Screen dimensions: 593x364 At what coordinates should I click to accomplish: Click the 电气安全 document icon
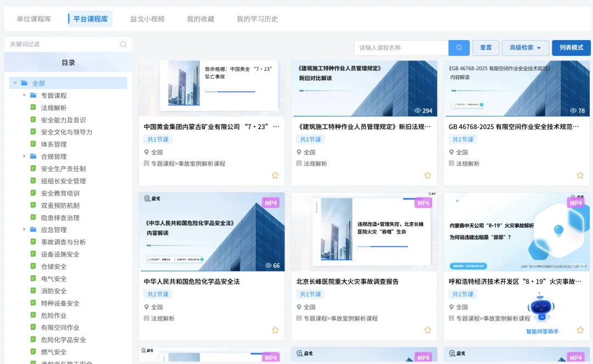coord(33,278)
